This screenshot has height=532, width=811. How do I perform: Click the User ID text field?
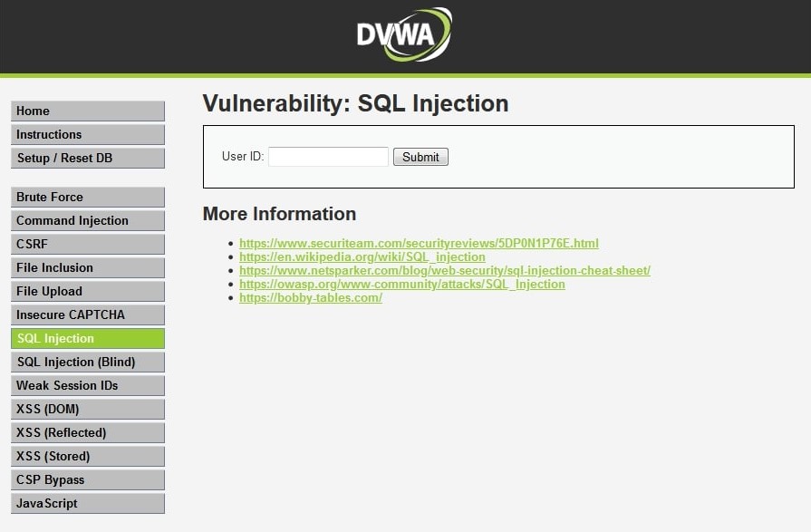click(328, 157)
